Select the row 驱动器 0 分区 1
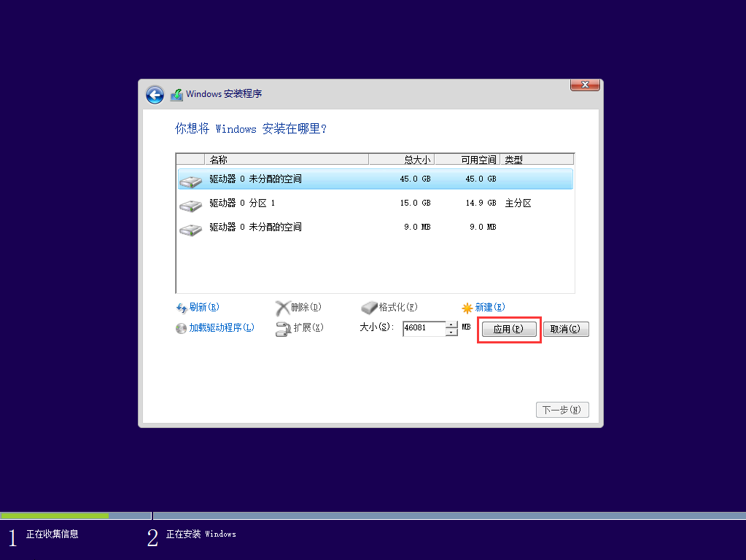This screenshot has height=560, width=746. coord(375,203)
